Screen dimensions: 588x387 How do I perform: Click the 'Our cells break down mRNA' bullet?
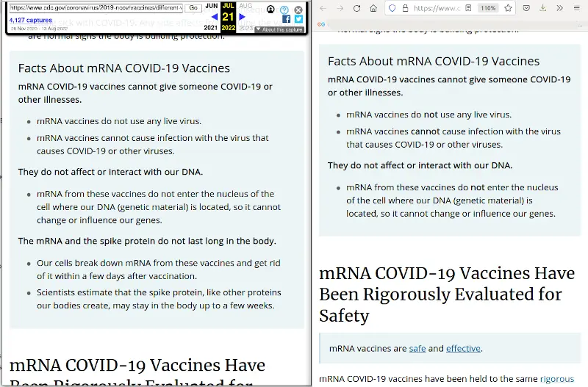(158, 270)
